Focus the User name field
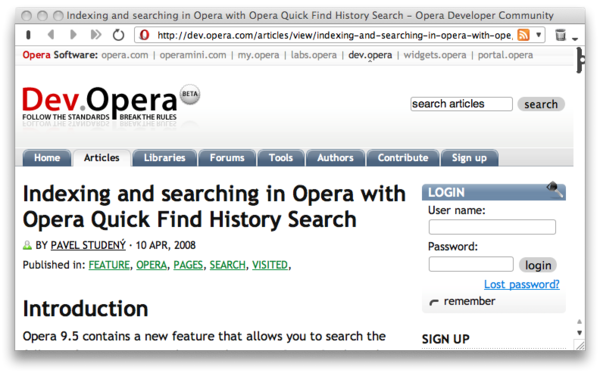This screenshot has height=373, width=600. point(492,227)
